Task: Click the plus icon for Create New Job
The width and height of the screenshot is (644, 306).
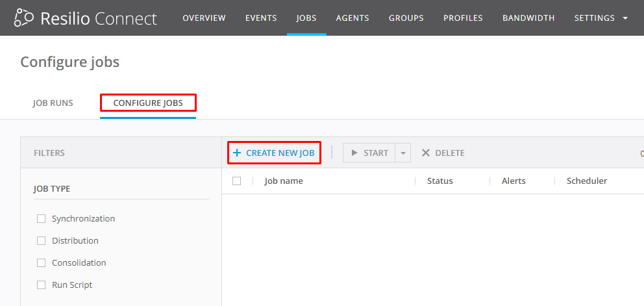Action: coord(237,153)
